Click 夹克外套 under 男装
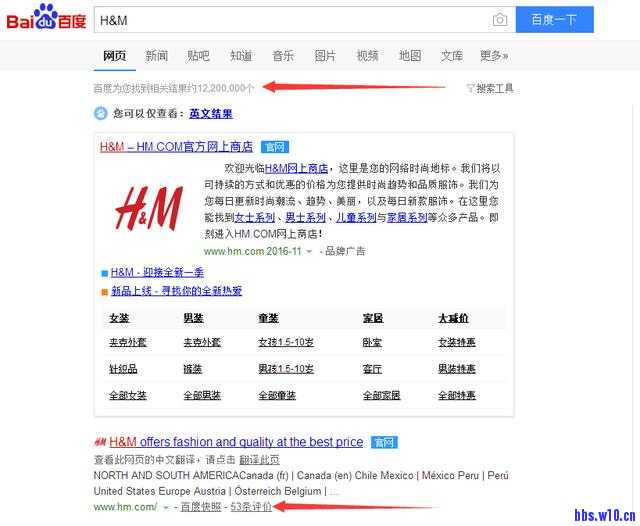Image resolution: width=640 pixels, height=526 pixels. (202, 342)
